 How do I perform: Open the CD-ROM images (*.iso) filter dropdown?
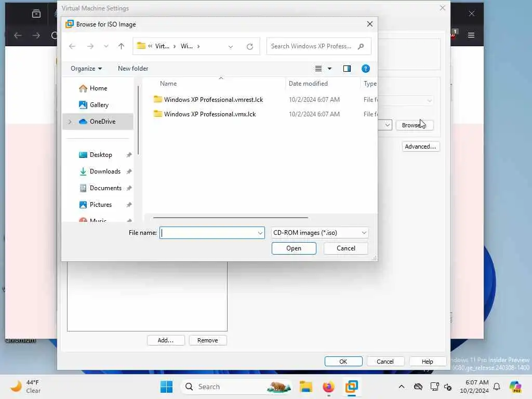coord(320,233)
